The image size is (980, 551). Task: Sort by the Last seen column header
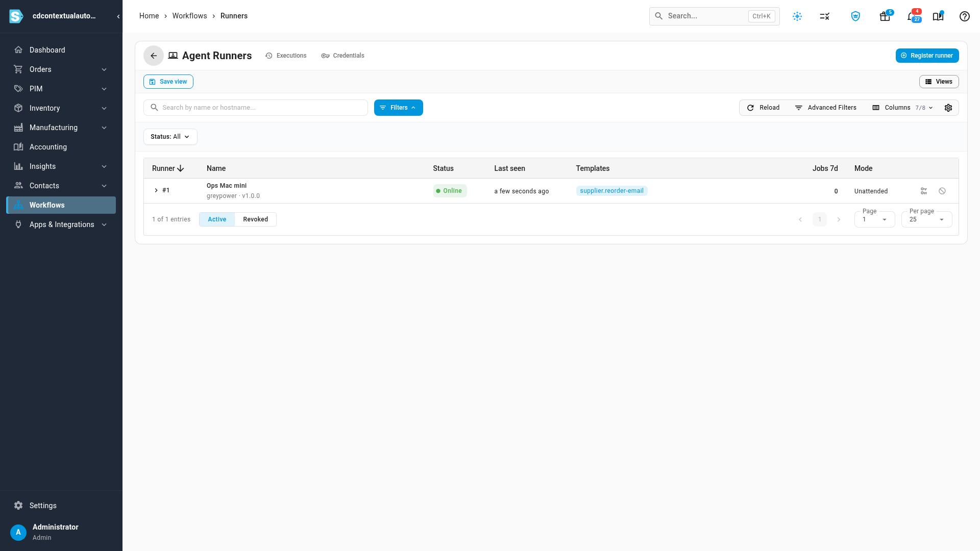click(x=509, y=168)
